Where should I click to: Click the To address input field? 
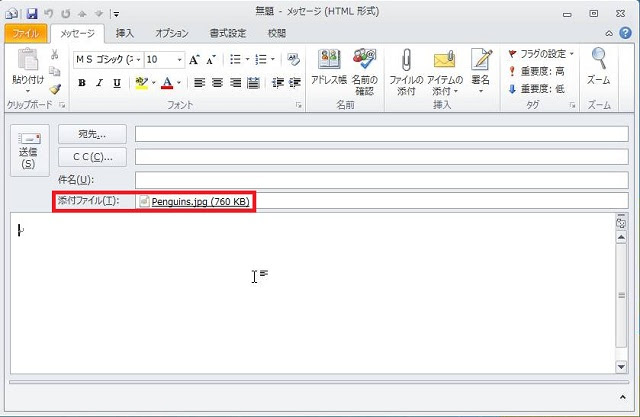pyautogui.click(x=382, y=134)
